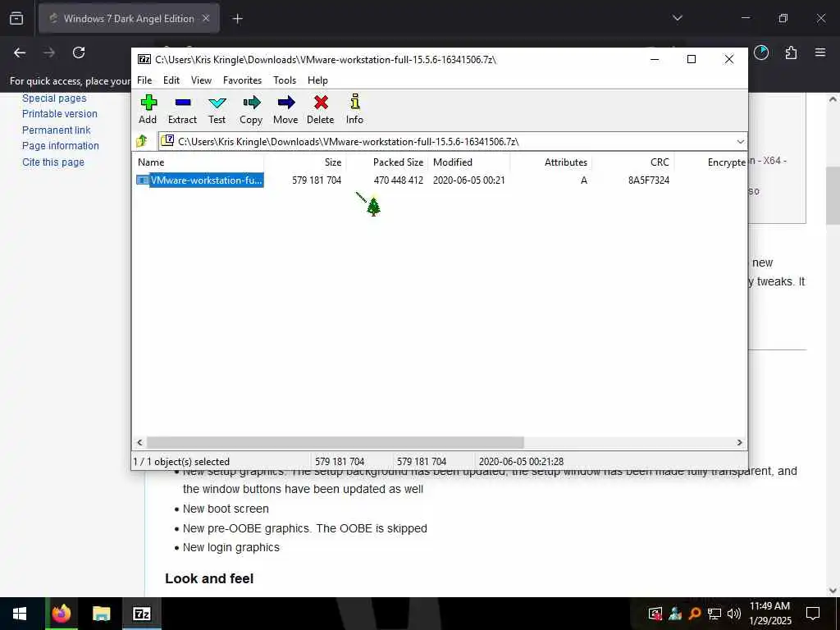Click status bar text 1 / 1 object(s) selected

pyautogui.click(x=181, y=461)
